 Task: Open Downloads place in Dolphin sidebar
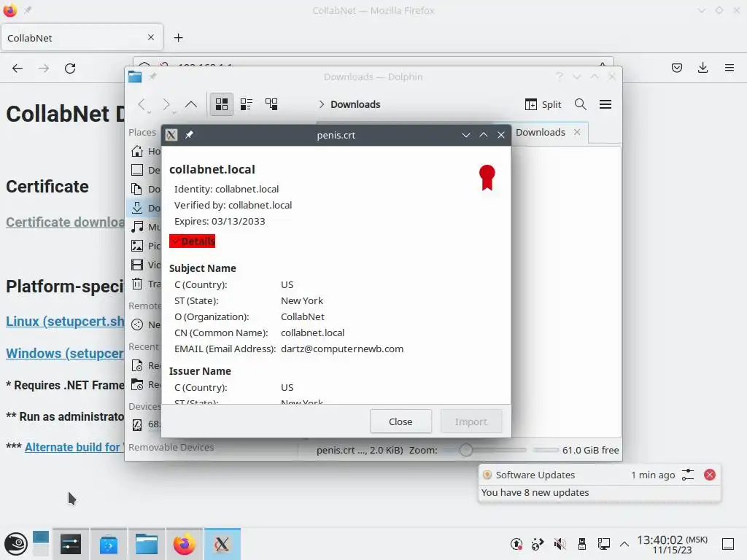point(145,208)
